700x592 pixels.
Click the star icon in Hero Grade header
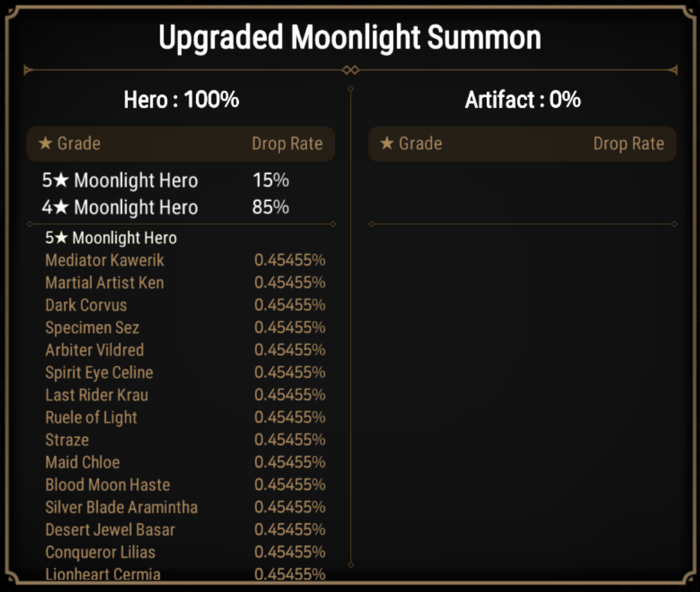coord(45,143)
